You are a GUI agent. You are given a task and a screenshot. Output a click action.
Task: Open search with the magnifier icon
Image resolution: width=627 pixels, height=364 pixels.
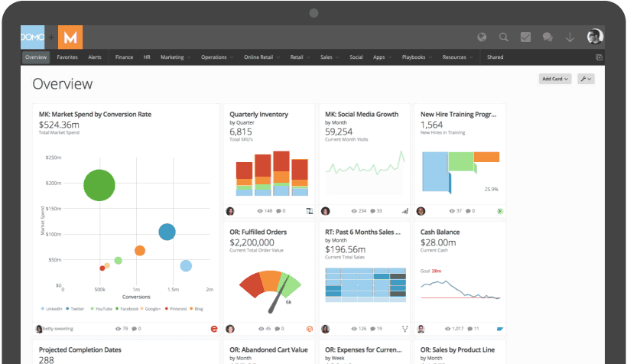coord(504,37)
